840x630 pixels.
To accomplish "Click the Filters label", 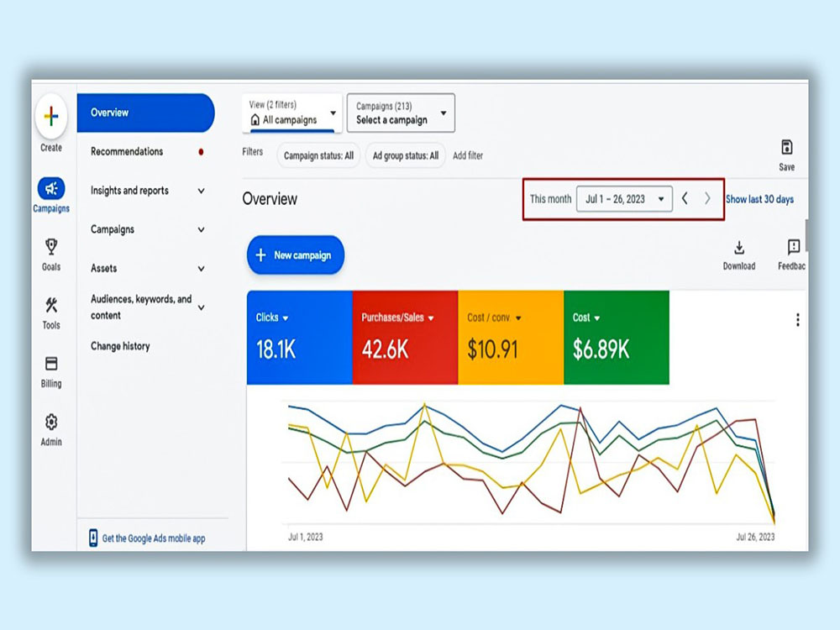I will click(252, 152).
